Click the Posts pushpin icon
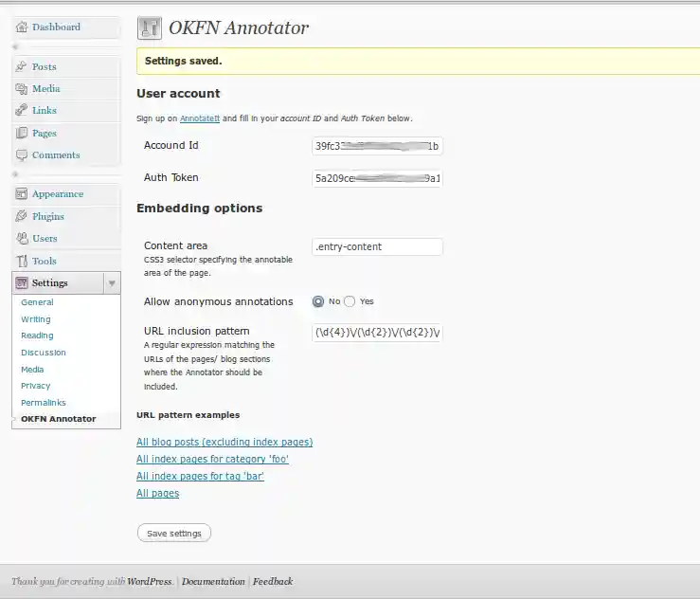700x599 pixels. 22,66
